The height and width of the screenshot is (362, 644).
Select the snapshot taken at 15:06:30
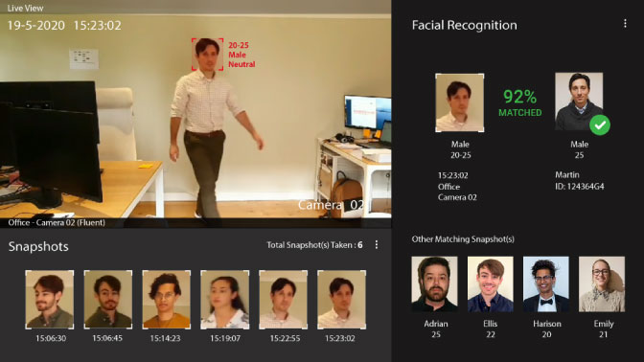pos(50,300)
